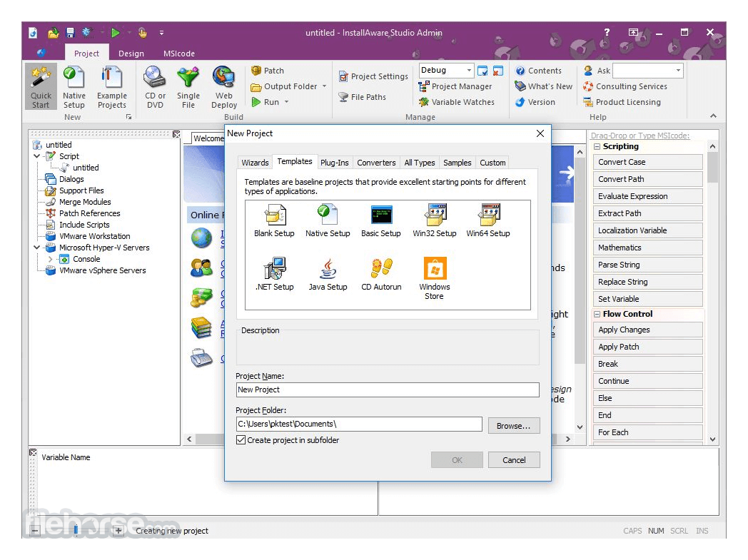The width and height of the screenshot is (748, 560).
Task: Collapse the Scripting command group
Action: [597, 146]
